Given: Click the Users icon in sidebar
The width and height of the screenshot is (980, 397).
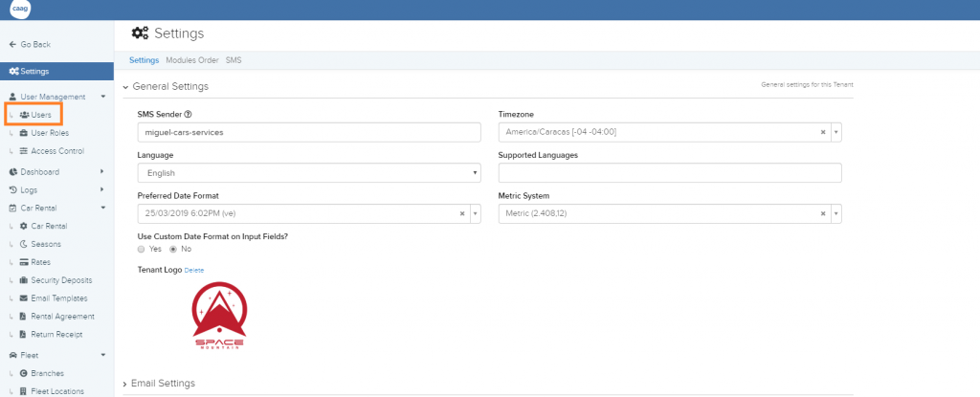Looking at the screenshot, I should [x=24, y=115].
